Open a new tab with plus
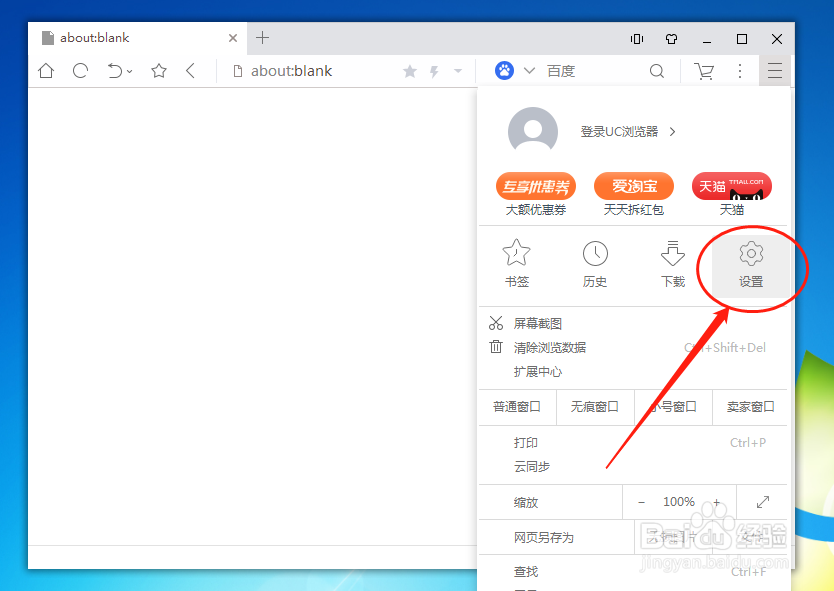 [x=262, y=38]
